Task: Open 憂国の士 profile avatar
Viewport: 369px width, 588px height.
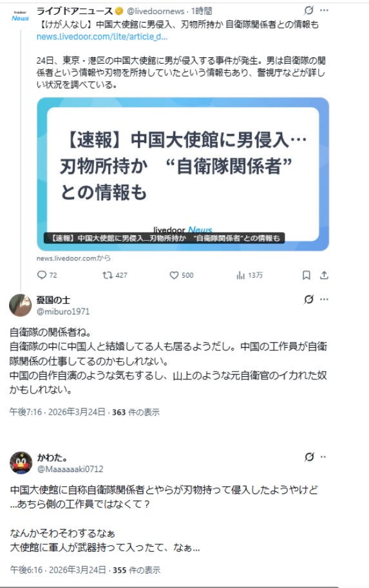Action: click(20, 305)
